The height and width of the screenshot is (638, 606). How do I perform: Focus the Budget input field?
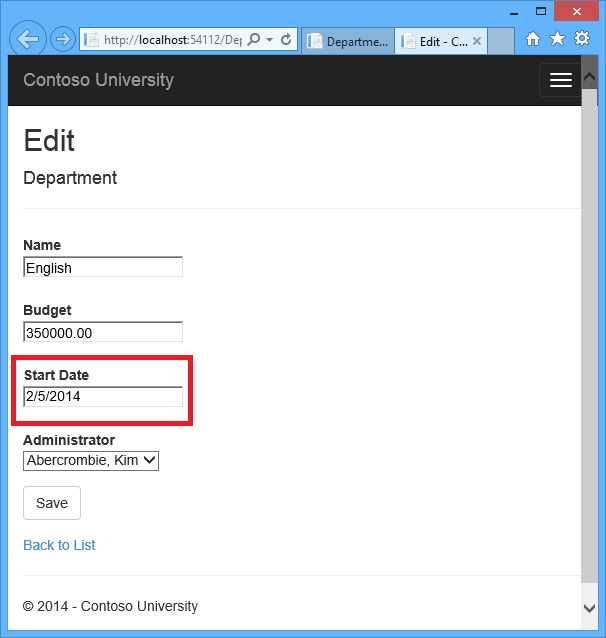pos(102,332)
